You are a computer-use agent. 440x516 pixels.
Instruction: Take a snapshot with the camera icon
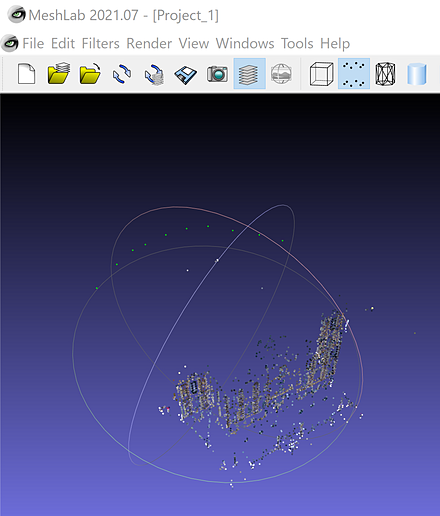217,74
